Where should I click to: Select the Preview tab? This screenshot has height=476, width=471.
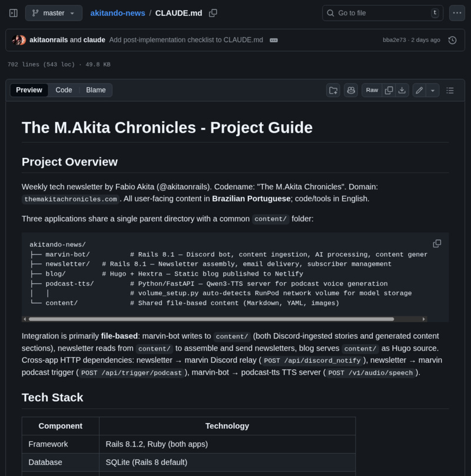tap(29, 90)
